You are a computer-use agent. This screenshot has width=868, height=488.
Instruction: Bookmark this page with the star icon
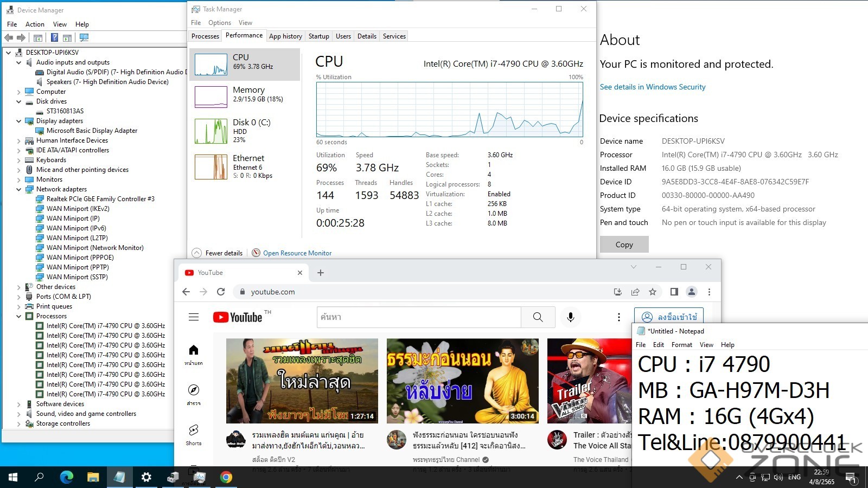point(653,292)
